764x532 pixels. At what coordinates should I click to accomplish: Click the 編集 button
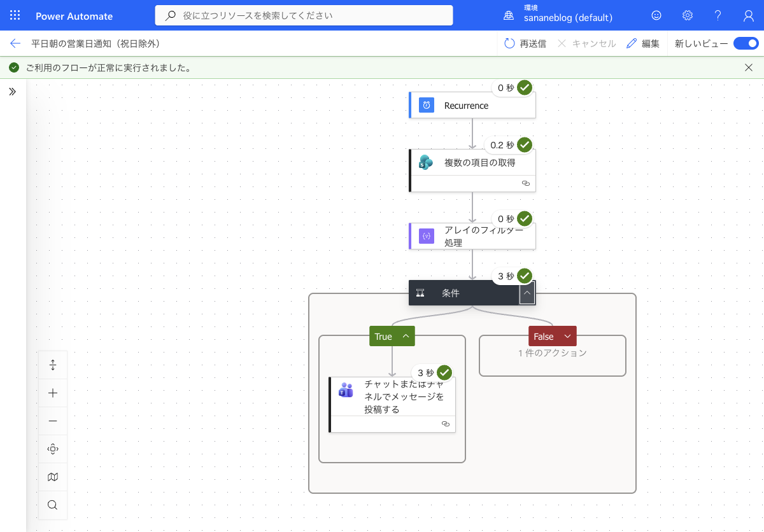pos(643,43)
